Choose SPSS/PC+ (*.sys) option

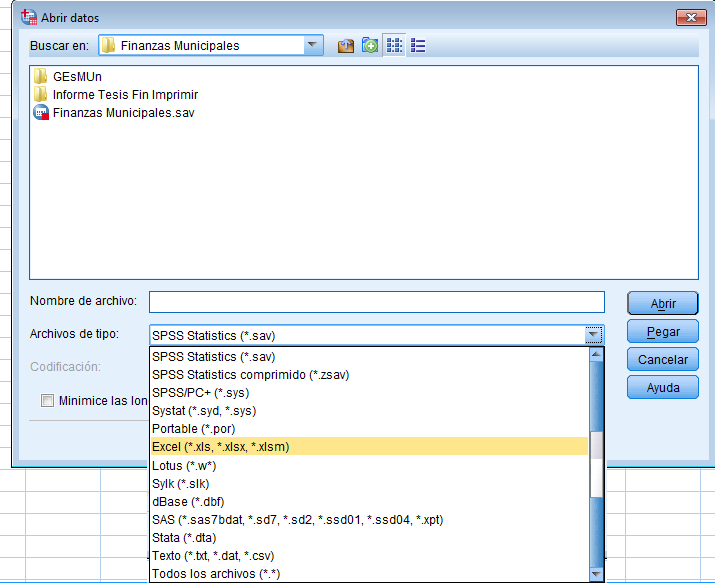pyautogui.click(x=370, y=393)
